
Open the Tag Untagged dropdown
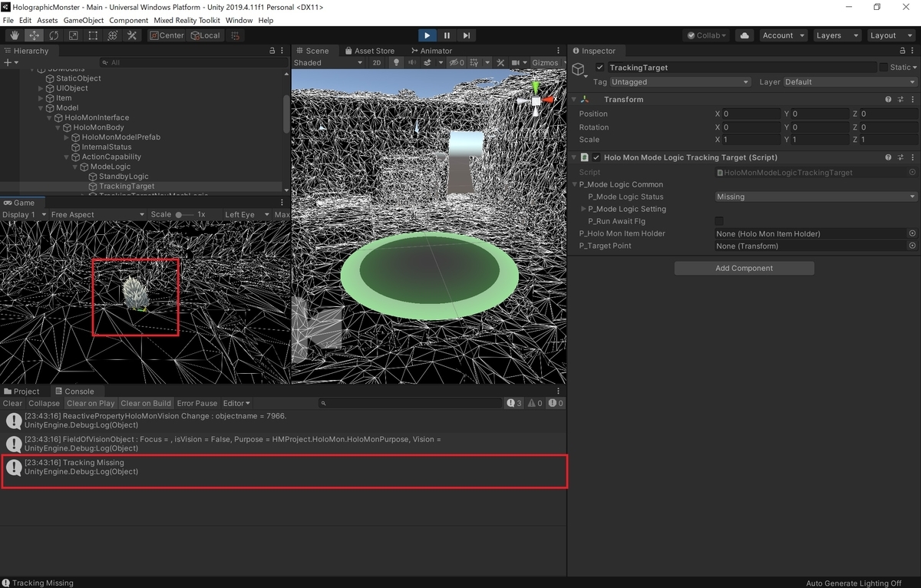(x=681, y=81)
